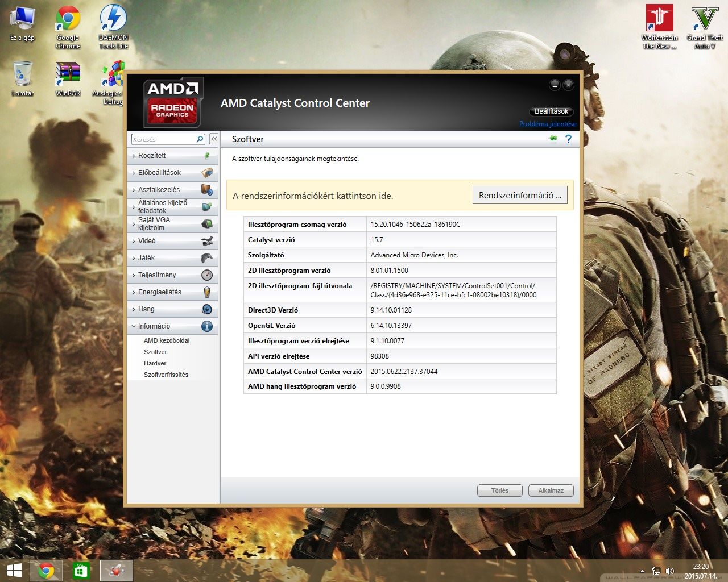
Task: Click Direct3D Verzió value 9.14.10.01128
Action: 391,310
